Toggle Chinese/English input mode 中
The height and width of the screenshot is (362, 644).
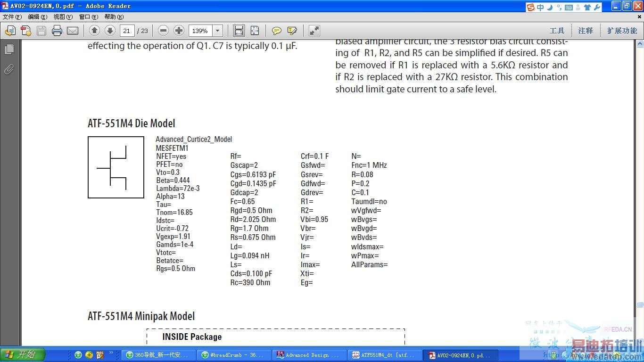pyautogui.click(x=540, y=7)
